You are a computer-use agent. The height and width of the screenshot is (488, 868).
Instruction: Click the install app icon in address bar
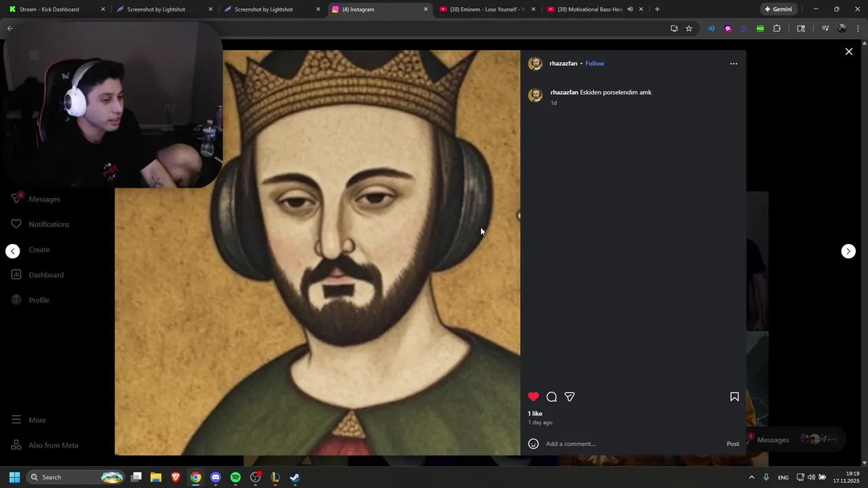pyautogui.click(x=674, y=28)
